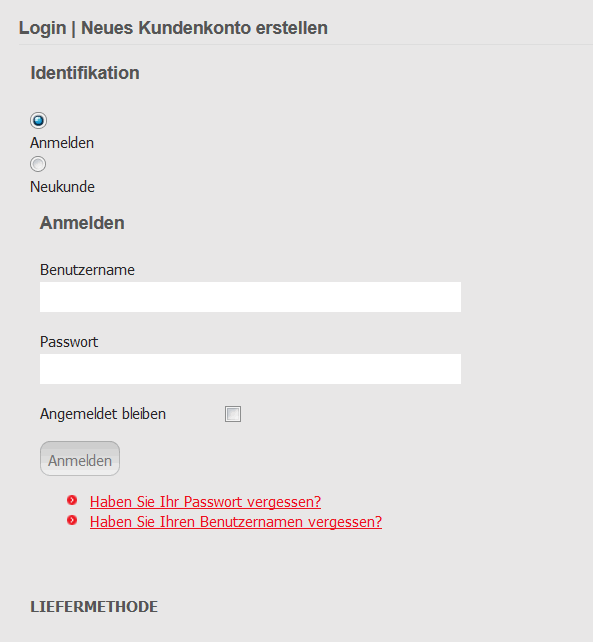Image resolution: width=593 pixels, height=642 pixels.
Task: Click the Benutzername field label
Action: (87, 270)
